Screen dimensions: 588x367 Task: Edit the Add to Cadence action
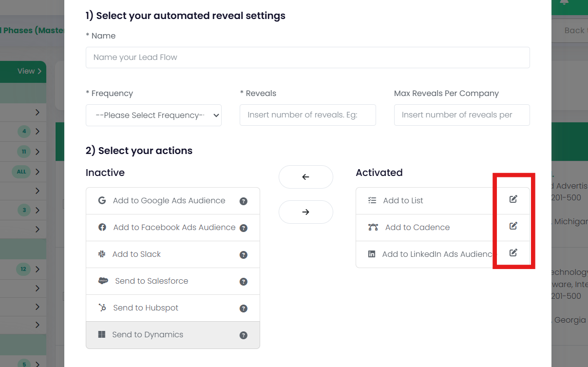click(513, 226)
